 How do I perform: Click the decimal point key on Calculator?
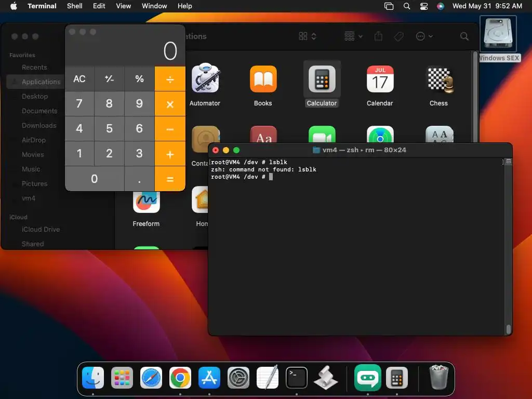pos(139,179)
